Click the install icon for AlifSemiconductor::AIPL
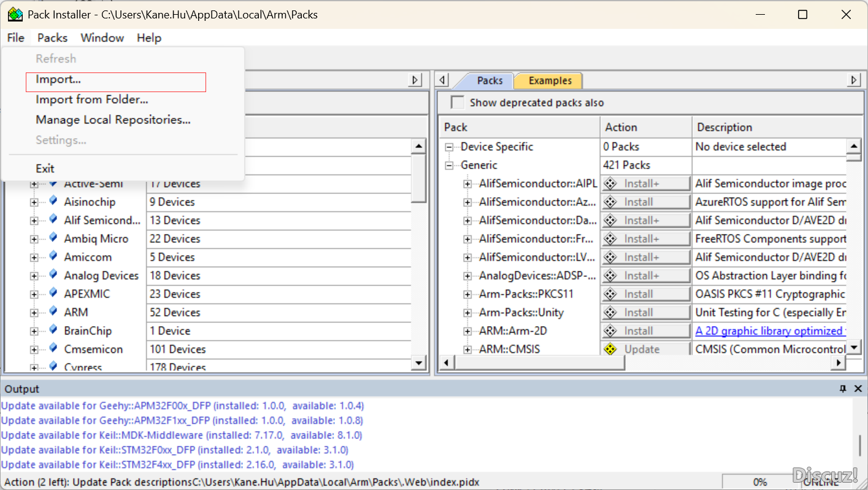 click(610, 184)
